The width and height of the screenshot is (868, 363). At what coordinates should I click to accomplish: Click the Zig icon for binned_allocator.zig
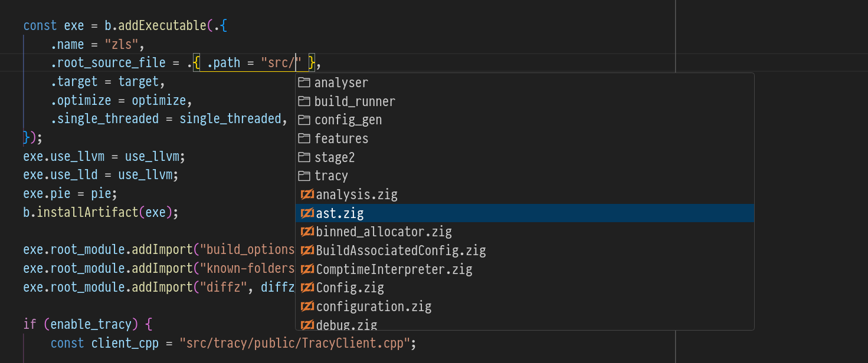pos(307,232)
